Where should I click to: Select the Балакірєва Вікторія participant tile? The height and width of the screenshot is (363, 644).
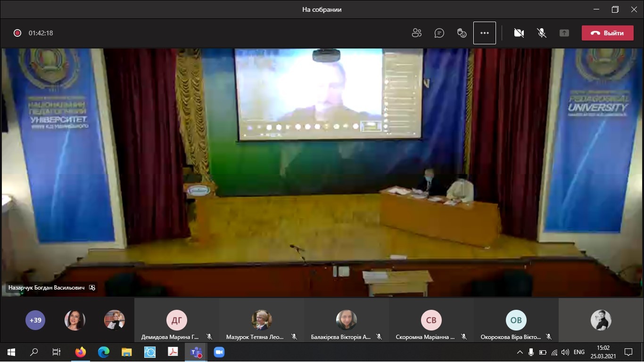(347, 321)
